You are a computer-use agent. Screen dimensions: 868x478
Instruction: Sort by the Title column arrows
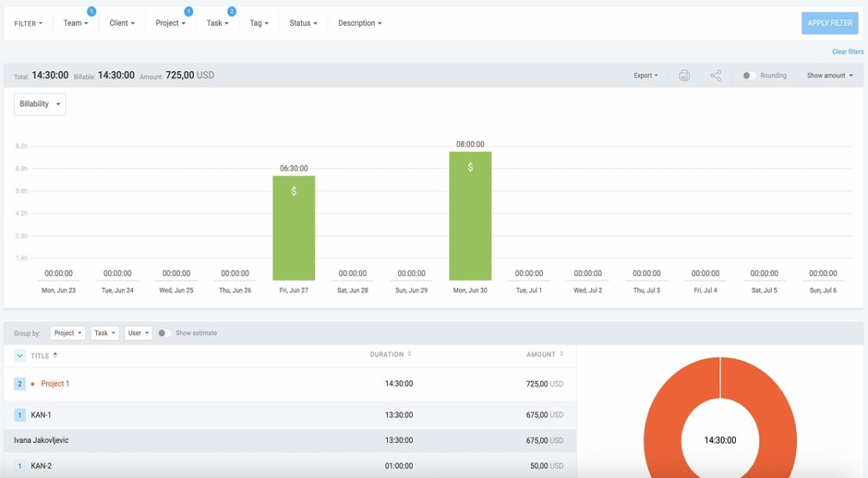click(56, 355)
